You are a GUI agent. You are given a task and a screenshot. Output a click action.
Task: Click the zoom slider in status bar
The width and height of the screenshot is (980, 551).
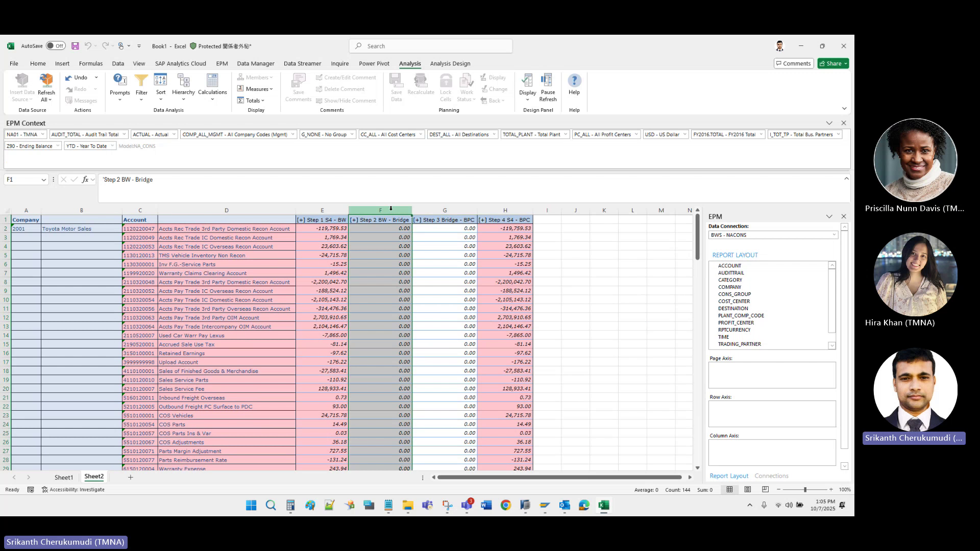click(805, 489)
